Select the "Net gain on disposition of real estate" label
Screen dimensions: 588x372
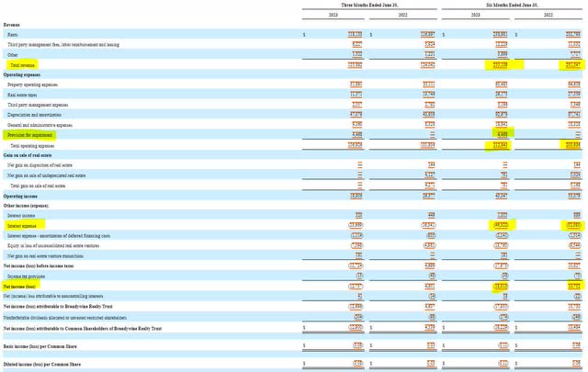point(40,165)
